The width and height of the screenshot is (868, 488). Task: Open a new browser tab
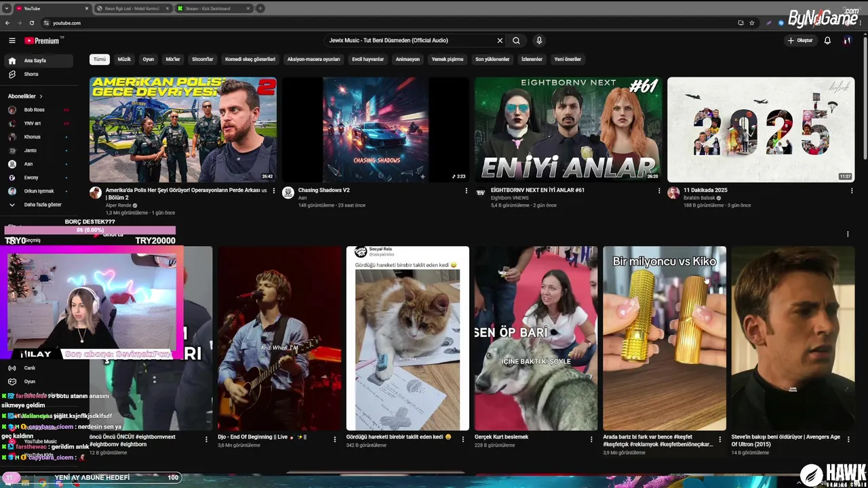point(260,9)
